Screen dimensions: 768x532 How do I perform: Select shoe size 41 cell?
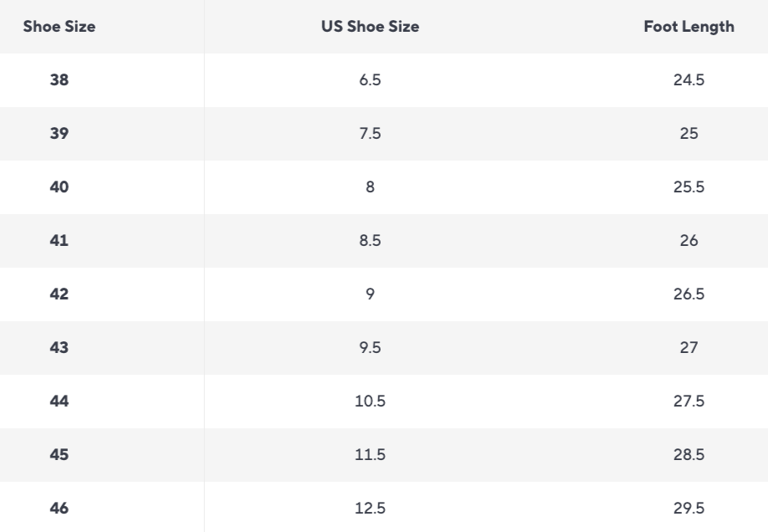[x=59, y=241]
